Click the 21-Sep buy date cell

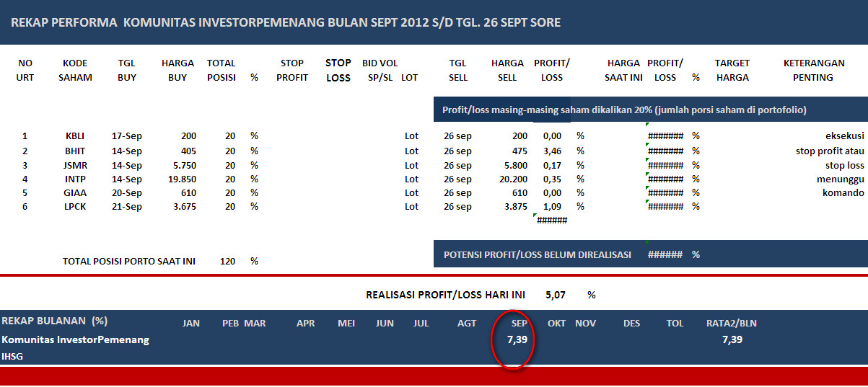point(127,206)
